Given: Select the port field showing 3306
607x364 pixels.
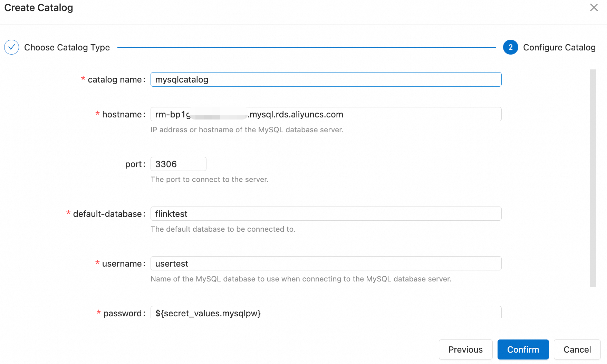Looking at the screenshot, I should pos(178,164).
